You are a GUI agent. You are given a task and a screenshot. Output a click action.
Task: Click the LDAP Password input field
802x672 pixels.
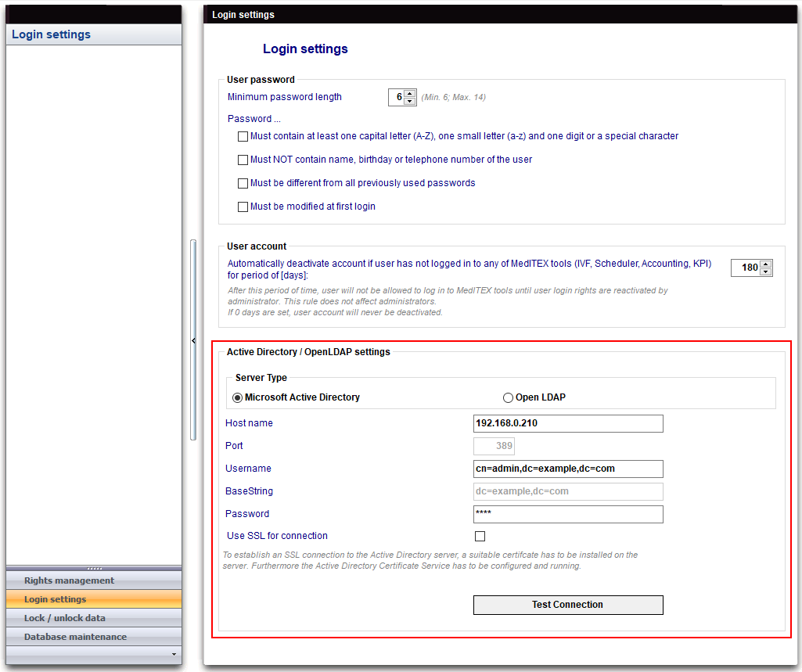[568, 515]
